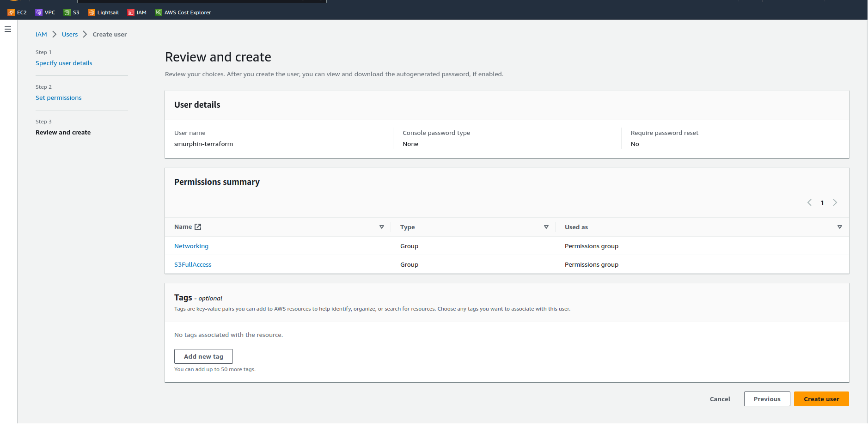Return to Set permissions step
The width and height of the screenshot is (868, 428).
tap(58, 98)
